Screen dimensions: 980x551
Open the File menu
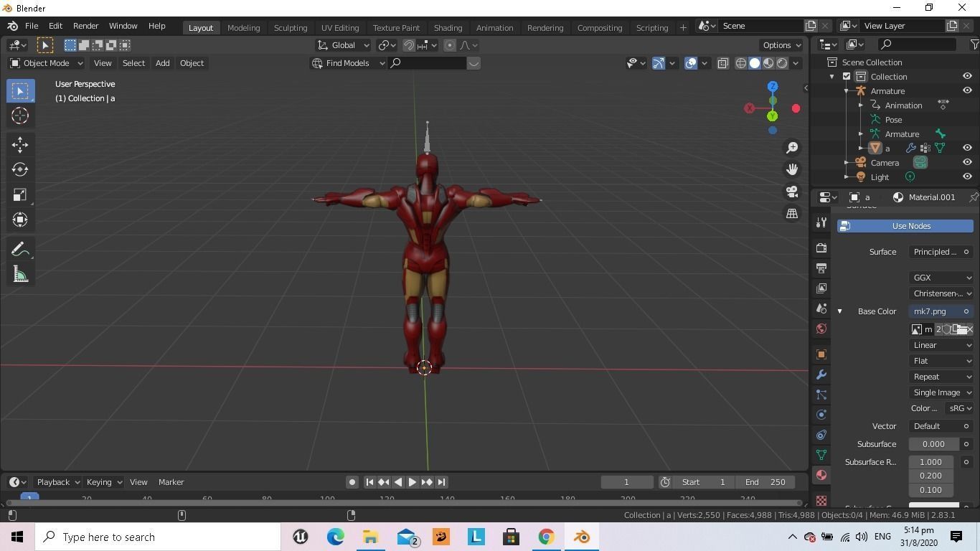point(32,26)
